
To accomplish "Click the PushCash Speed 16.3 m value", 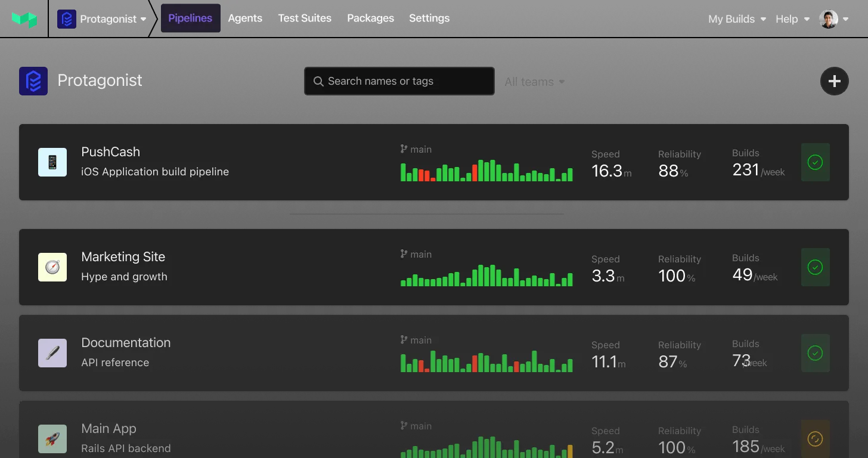I will (611, 171).
